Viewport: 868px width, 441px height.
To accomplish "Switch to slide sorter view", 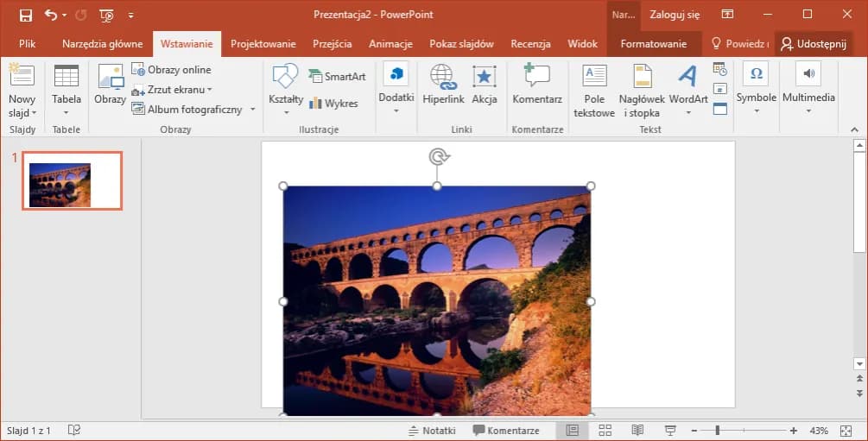I will point(605,431).
